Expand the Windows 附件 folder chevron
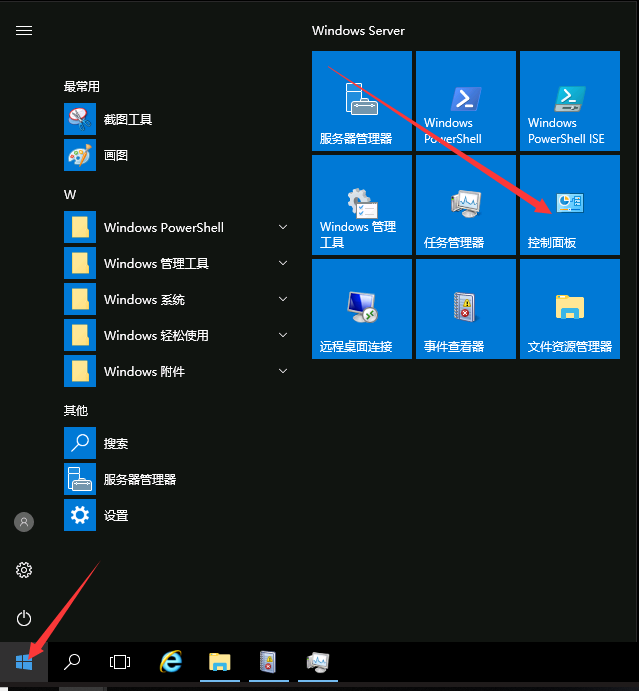This screenshot has height=691, width=639. [283, 371]
